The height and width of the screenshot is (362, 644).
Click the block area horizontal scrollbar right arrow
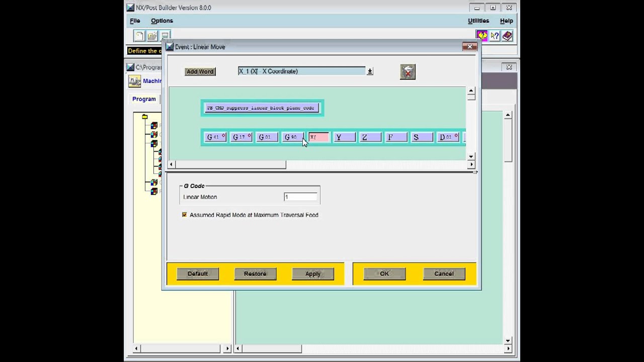pyautogui.click(x=471, y=164)
